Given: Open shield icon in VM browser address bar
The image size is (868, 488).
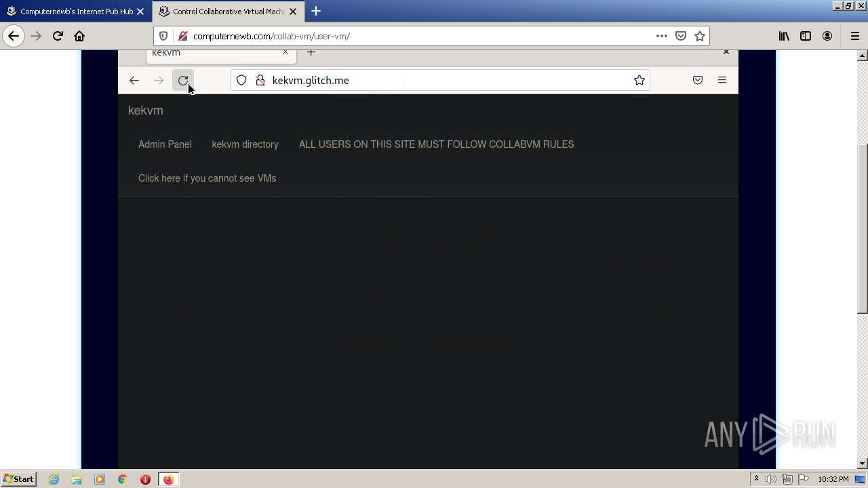Looking at the screenshot, I should coord(241,80).
